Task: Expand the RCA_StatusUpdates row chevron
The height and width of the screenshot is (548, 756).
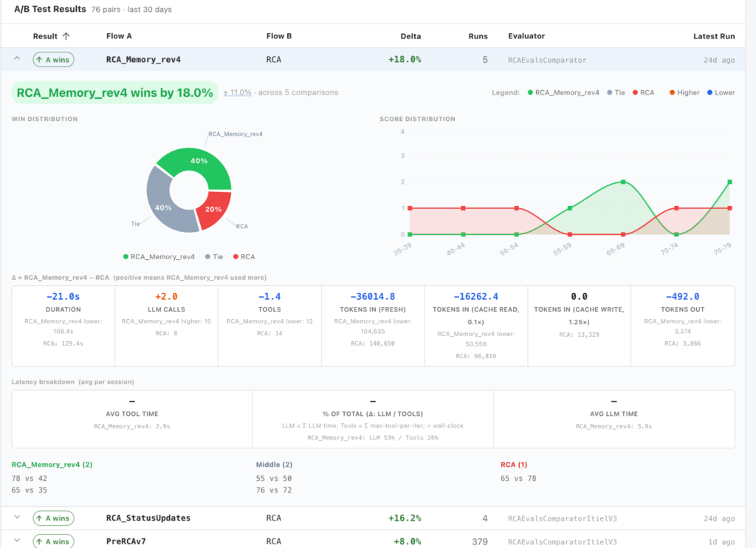Action: pyautogui.click(x=17, y=517)
